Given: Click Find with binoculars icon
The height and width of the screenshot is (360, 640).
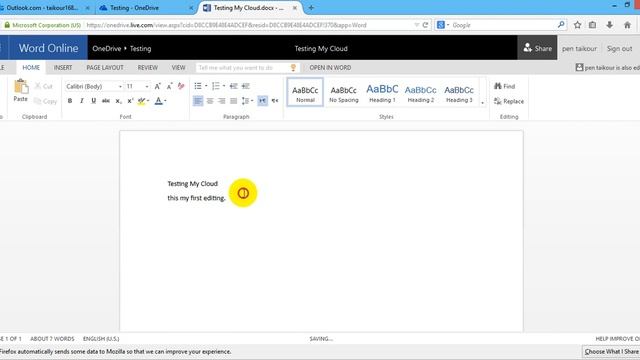Looking at the screenshot, I should tap(504, 86).
